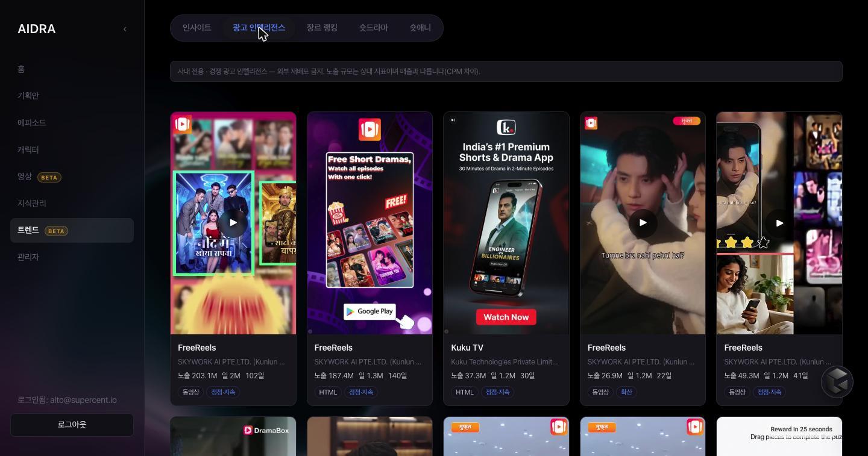
Task: Switch to the 인사이트 tab
Action: pos(197,28)
